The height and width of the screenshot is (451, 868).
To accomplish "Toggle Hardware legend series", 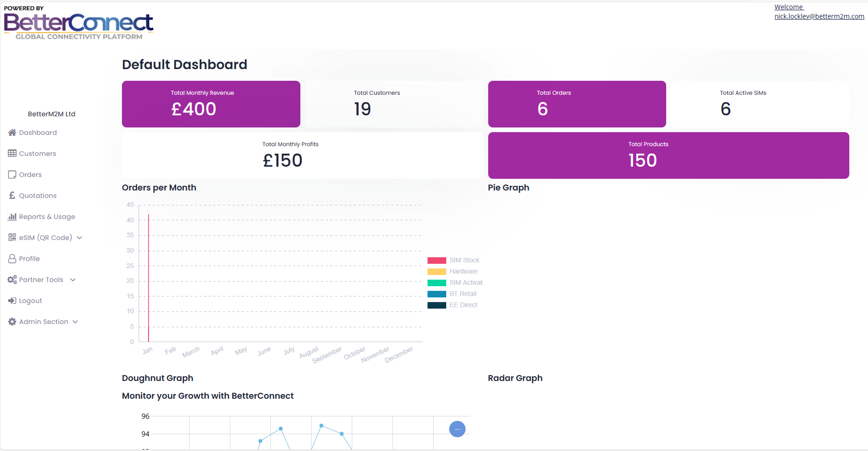I will coord(452,271).
